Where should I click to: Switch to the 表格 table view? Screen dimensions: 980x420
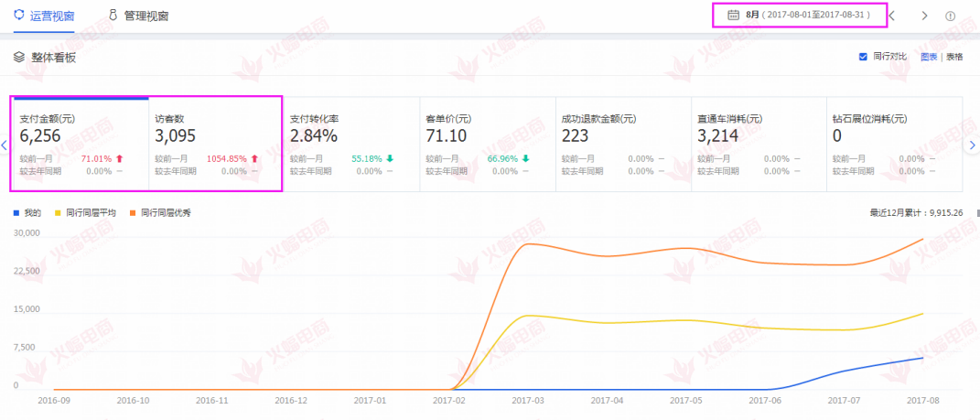954,57
